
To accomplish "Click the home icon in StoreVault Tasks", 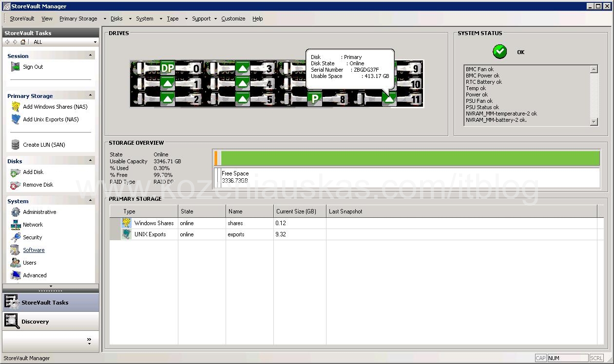I will pyautogui.click(x=23, y=42).
